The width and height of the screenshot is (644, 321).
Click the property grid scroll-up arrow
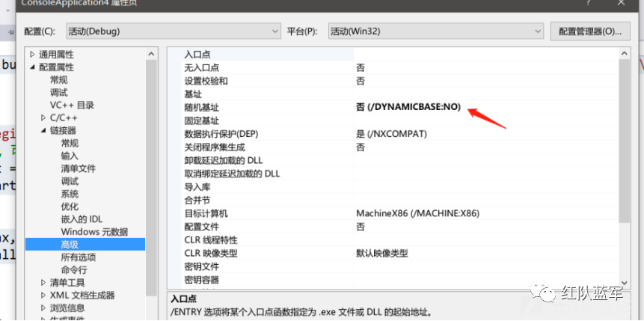(625, 54)
